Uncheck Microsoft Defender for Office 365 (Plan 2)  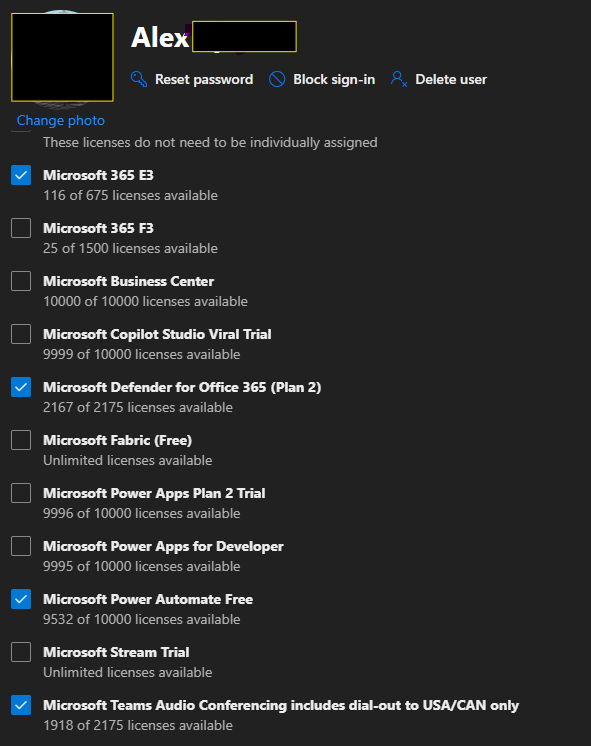point(21,387)
